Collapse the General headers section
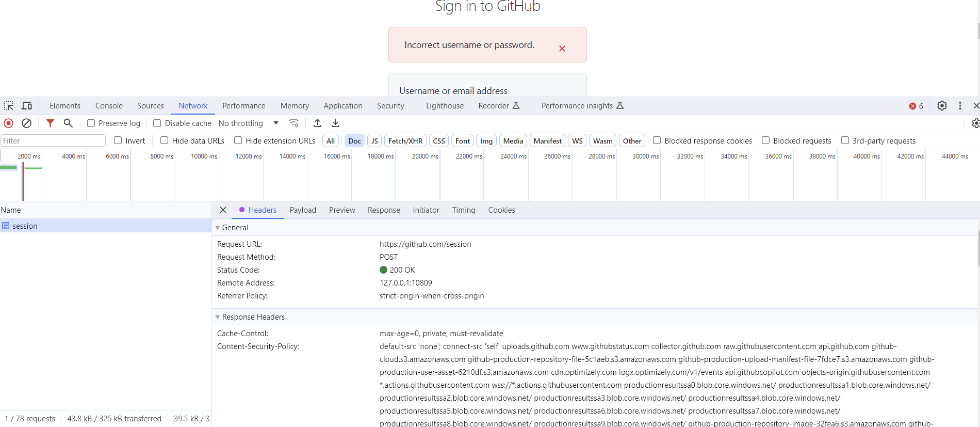 (218, 228)
